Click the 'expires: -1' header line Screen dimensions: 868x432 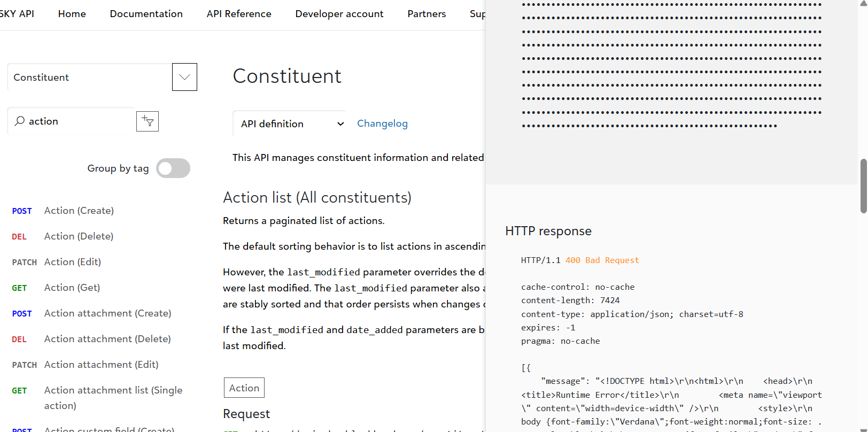[x=548, y=328]
